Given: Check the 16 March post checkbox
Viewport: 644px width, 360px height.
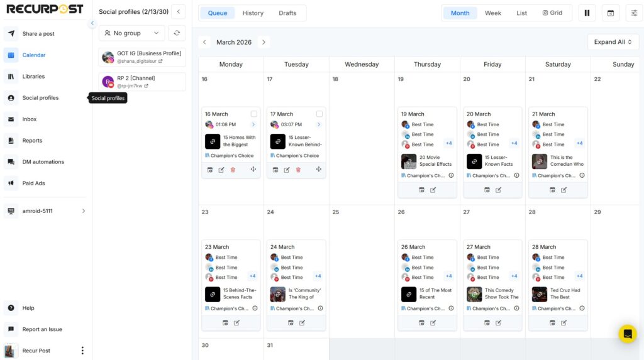Looking at the screenshot, I should (x=254, y=114).
